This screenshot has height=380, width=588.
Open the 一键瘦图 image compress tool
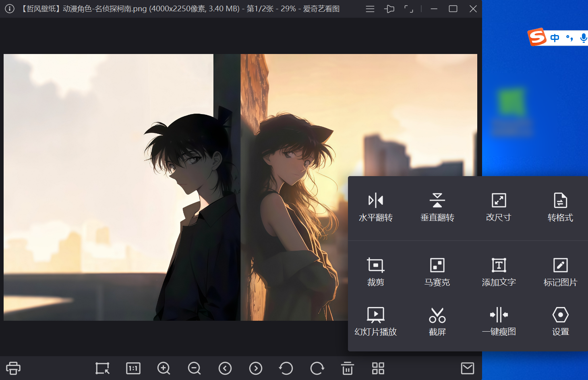[x=499, y=322]
